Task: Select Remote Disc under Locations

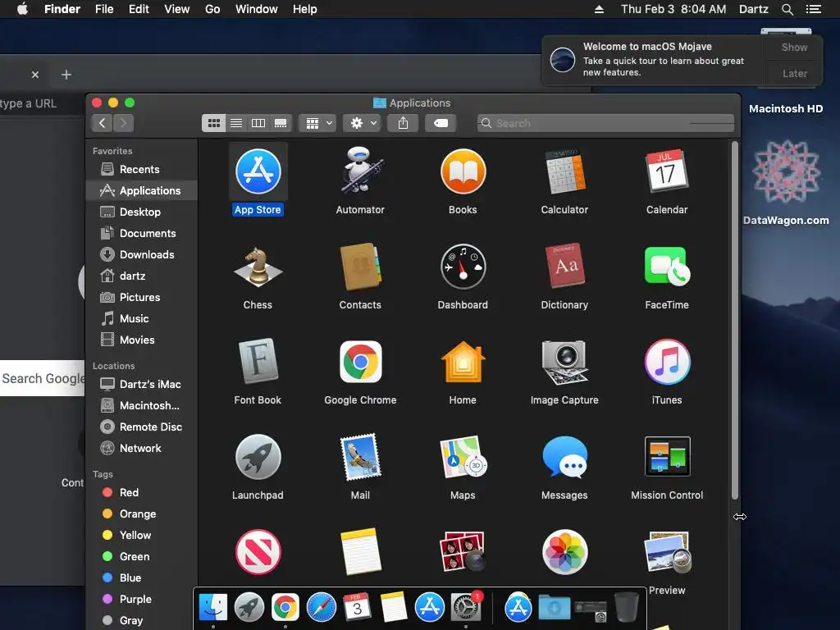Action: (141, 427)
